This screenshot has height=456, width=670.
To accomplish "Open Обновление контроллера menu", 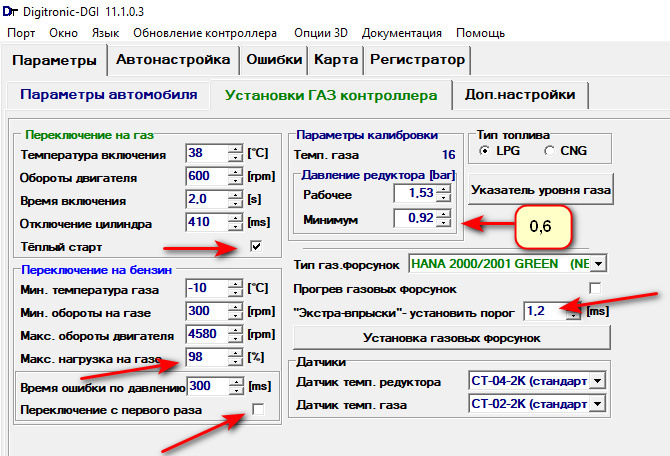I will [x=205, y=33].
